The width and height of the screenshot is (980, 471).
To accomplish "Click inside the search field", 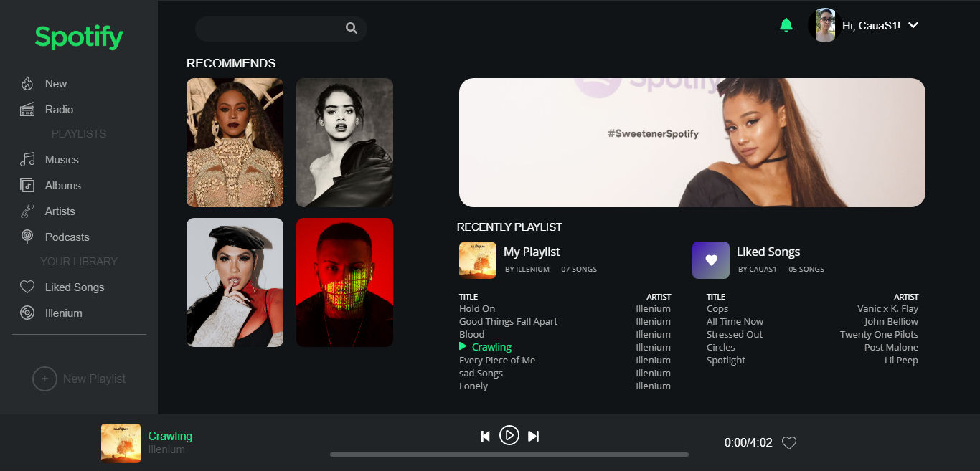I will (281, 29).
